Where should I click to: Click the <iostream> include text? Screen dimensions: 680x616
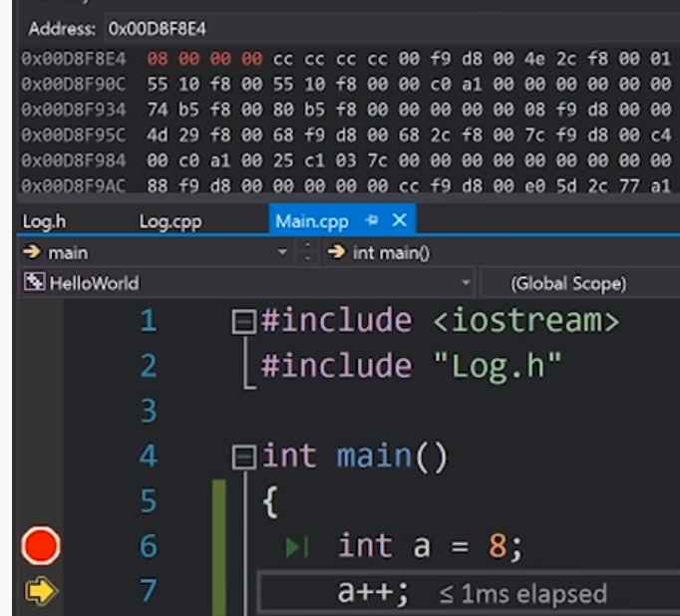pyautogui.click(x=526, y=321)
